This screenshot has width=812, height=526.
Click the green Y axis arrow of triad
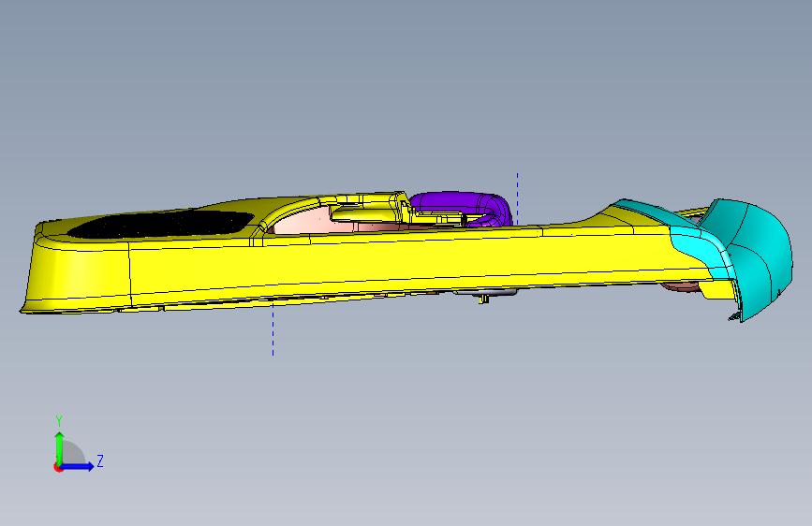[60, 448]
